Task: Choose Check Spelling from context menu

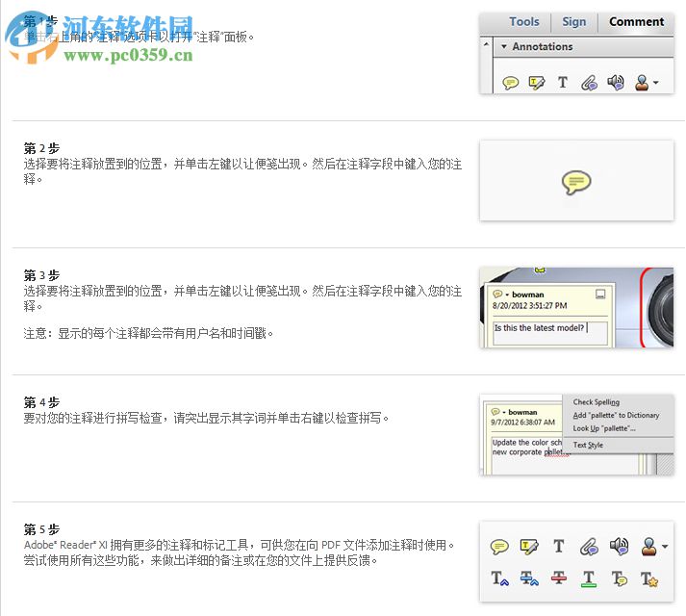Action: (597, 402)
